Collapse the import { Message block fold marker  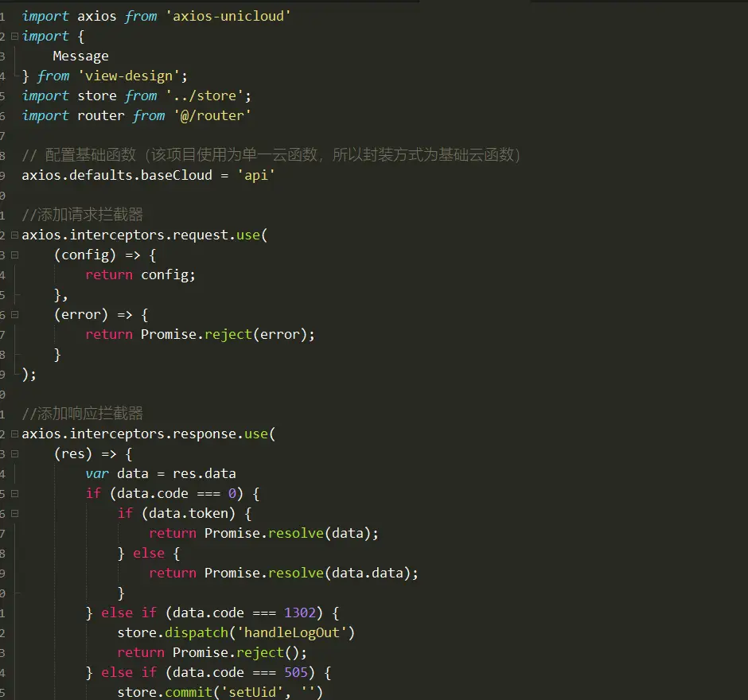[x=14, y=37]
